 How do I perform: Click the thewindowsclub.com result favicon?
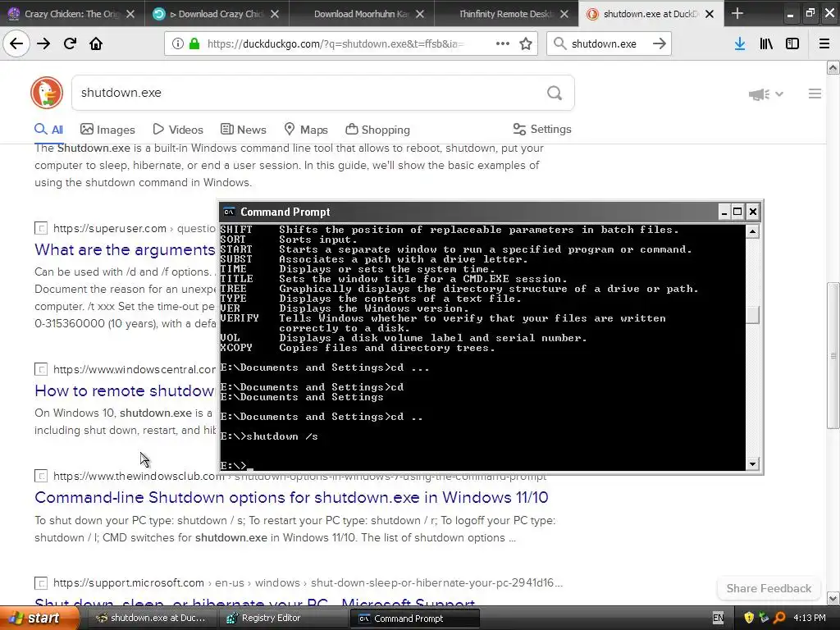tap(41, 476)
